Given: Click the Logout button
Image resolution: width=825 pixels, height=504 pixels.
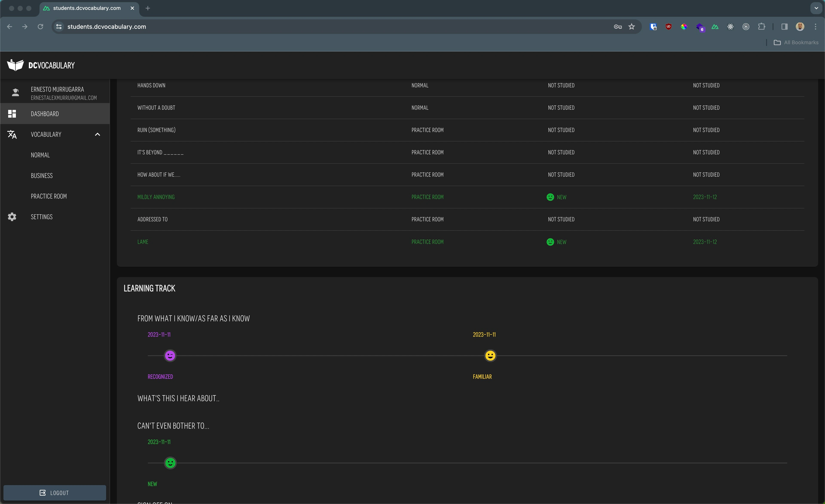Looking at the screenshot, I should tap(55, 493).
